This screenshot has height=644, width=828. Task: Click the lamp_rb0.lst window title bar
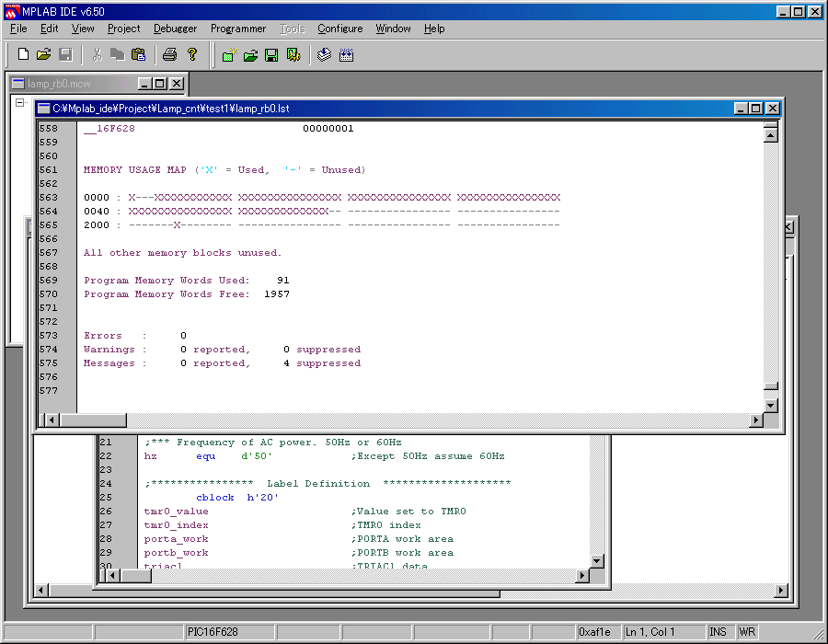409,109
